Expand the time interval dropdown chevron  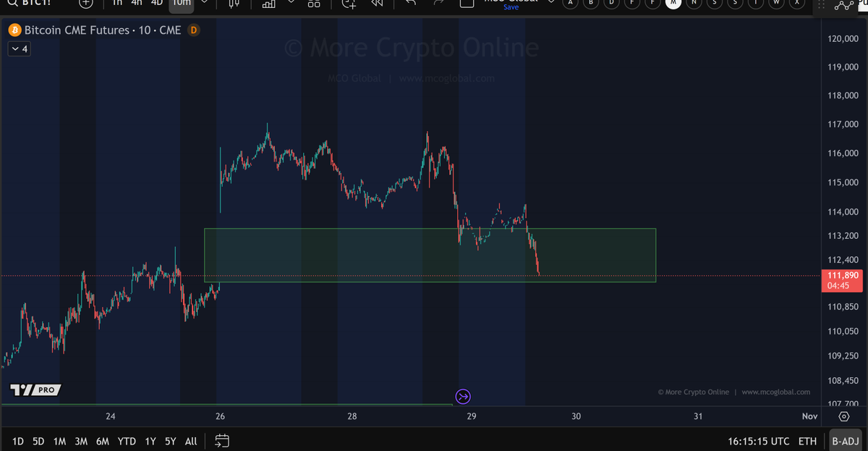[205, 3]
